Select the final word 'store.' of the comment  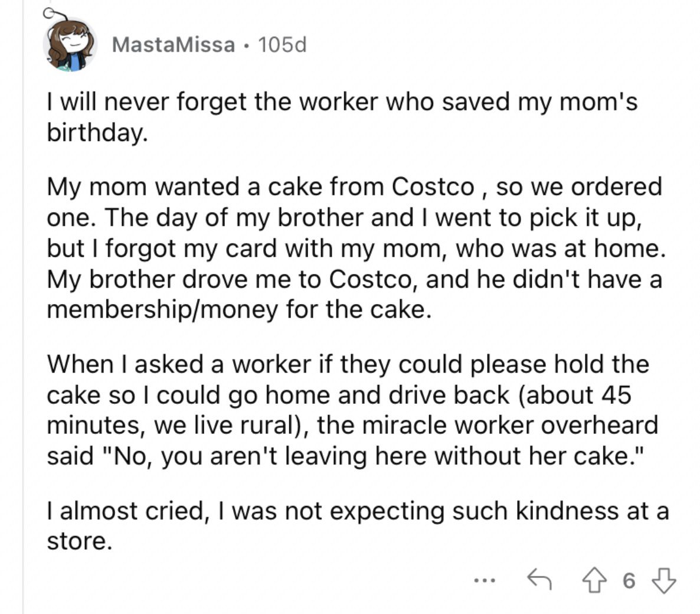click(x=79, y=541)
